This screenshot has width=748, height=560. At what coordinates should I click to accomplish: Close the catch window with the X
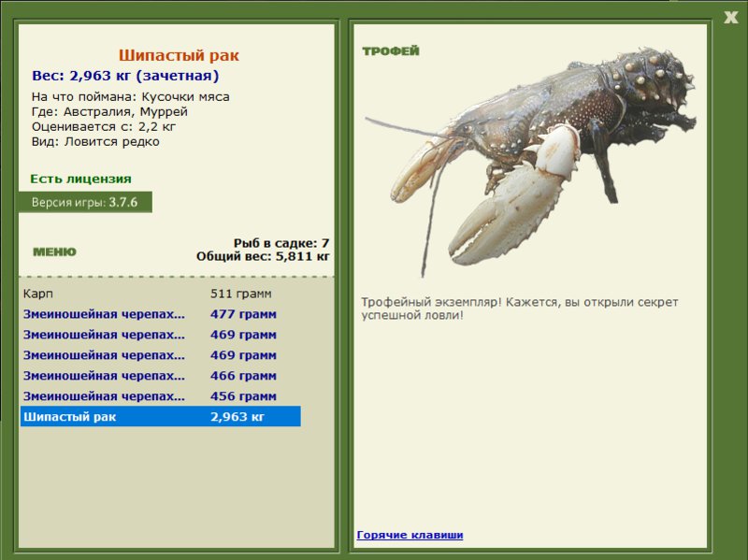coord(730,18)
